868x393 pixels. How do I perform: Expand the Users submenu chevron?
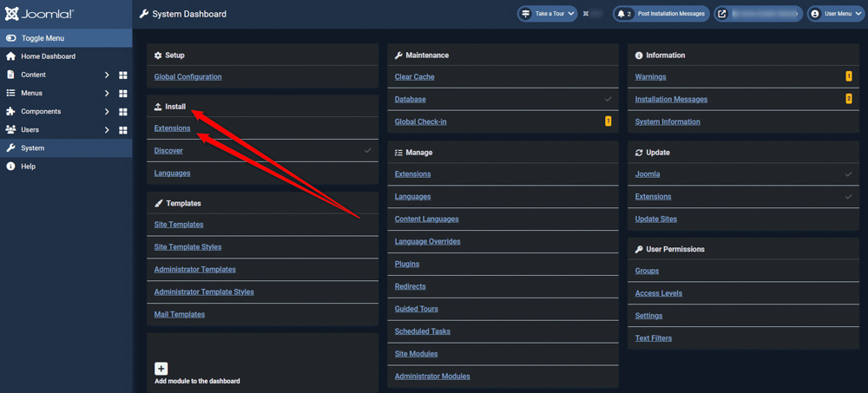click(x=107, y=129)
